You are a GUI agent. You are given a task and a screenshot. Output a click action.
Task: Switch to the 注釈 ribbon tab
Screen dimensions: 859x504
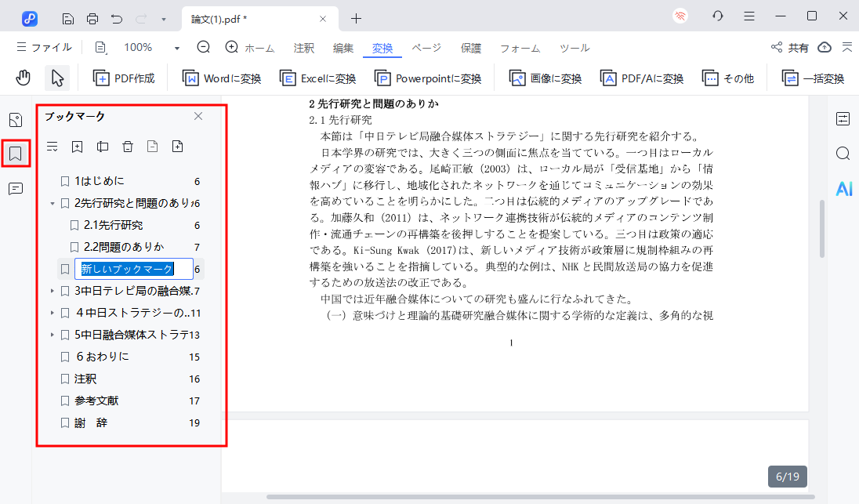[x=303, y=48]
